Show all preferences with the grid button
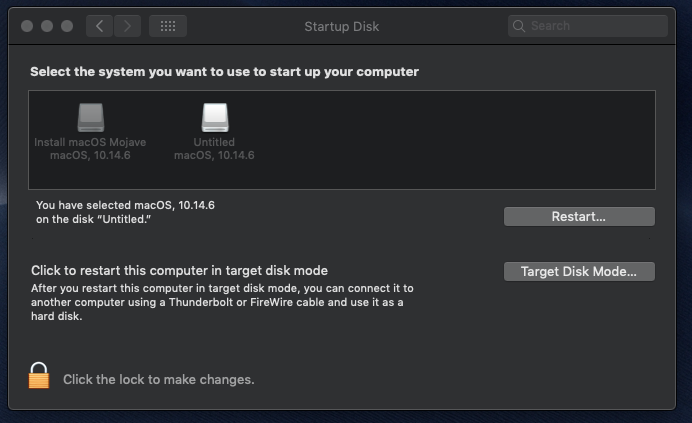 coord(168,26)
